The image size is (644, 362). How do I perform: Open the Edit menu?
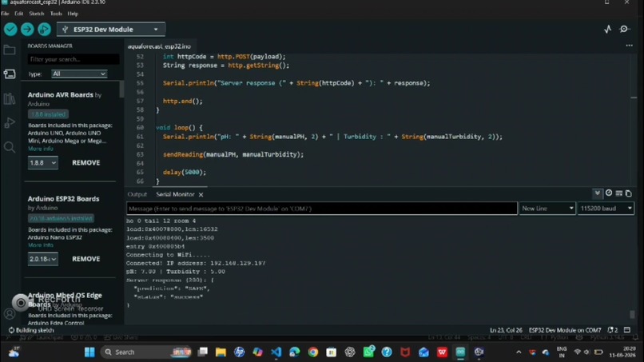19,14
